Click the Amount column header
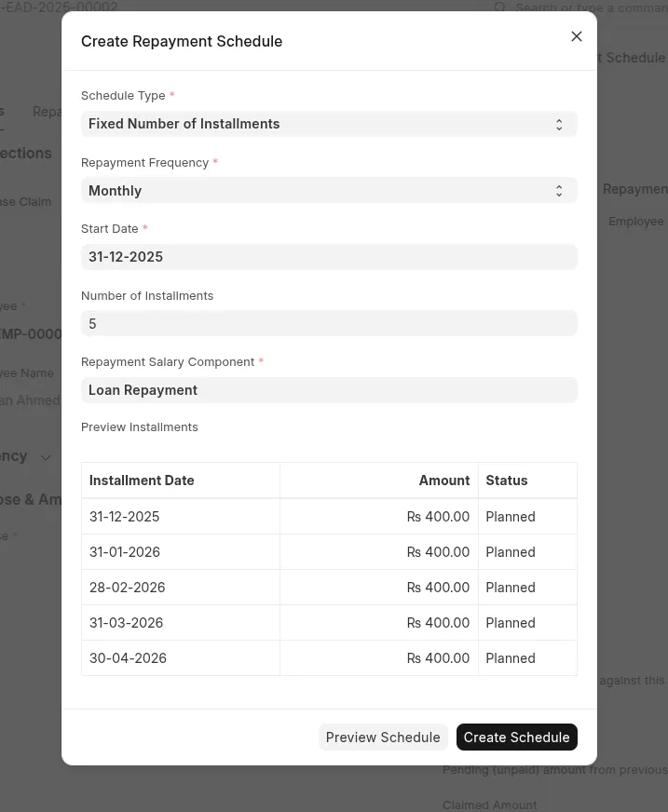Image resolution: width=668 pixels, height=812 pixels. [443, 480]
